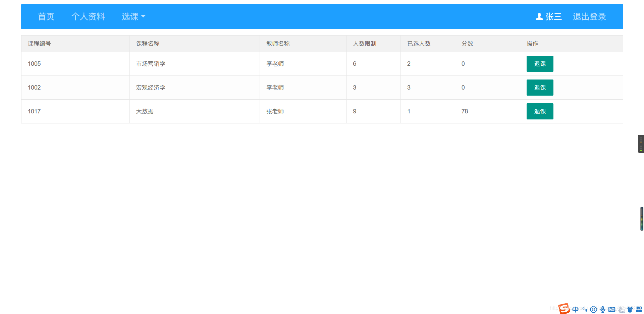Click the score value 78

465,111
